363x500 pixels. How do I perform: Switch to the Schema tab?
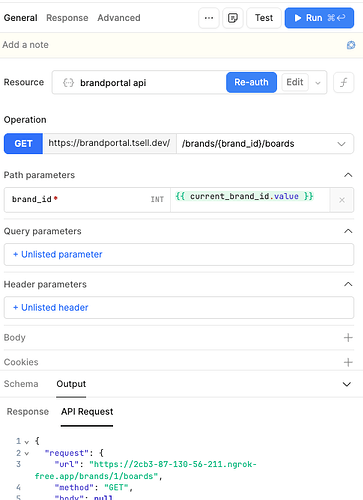[21, 384]
